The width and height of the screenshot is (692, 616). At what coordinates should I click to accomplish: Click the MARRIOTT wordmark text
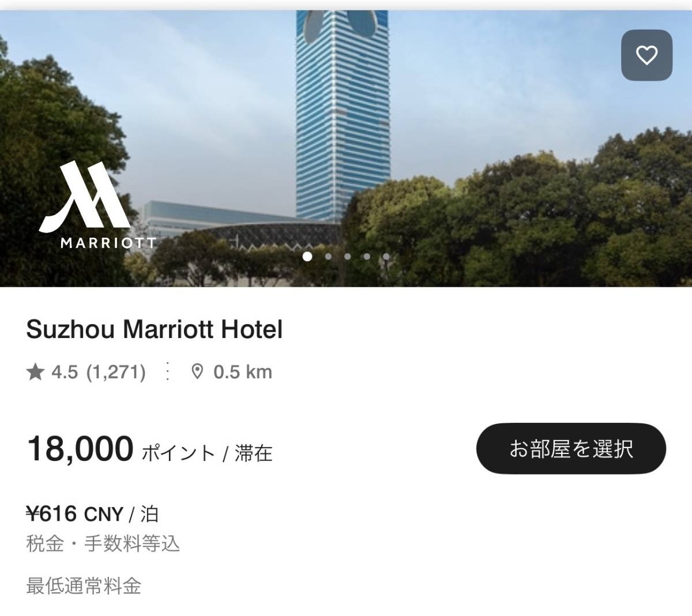click(x=108, y=243)
